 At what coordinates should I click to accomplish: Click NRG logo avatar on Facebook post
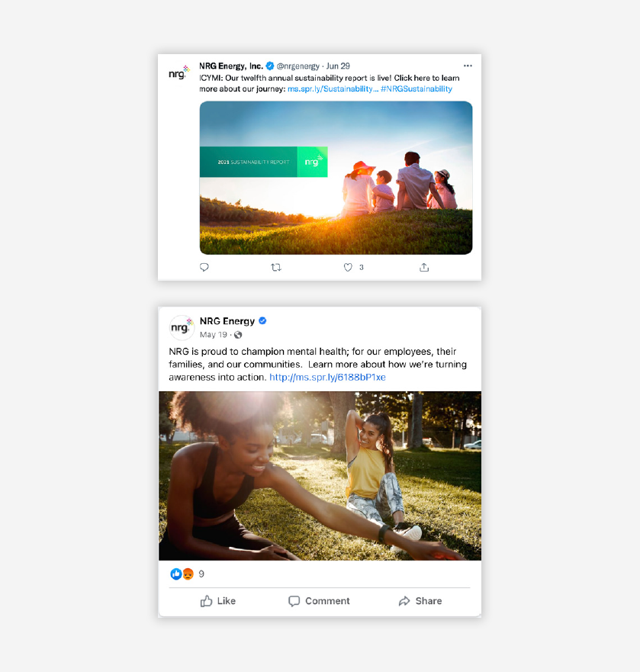pos(181,327)
